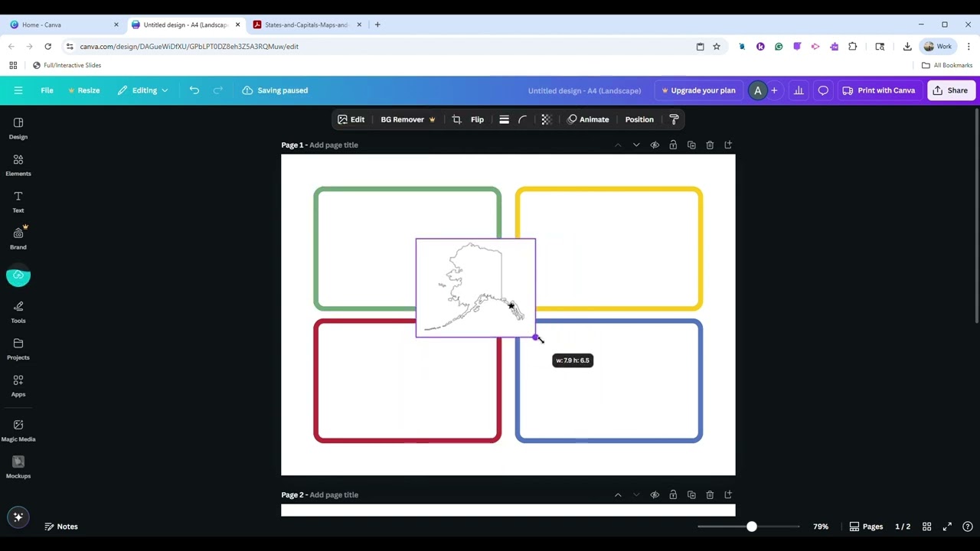Screen dimensions: 980x551
Task: Switch to the States-and-Capitals-Maps PDF tab
Action: (x=306, y=24)
